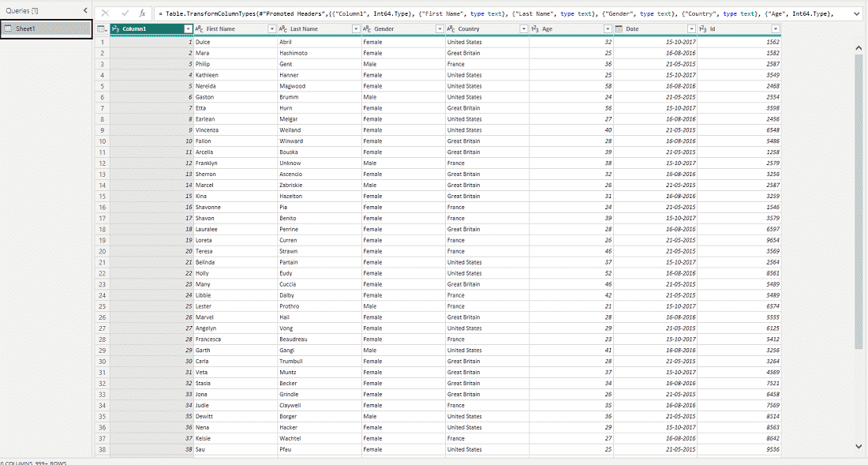The width and height of the screenshot is (868, 465).
Task: Click the cell containing Unknow
Action: (x=320, y=163)
